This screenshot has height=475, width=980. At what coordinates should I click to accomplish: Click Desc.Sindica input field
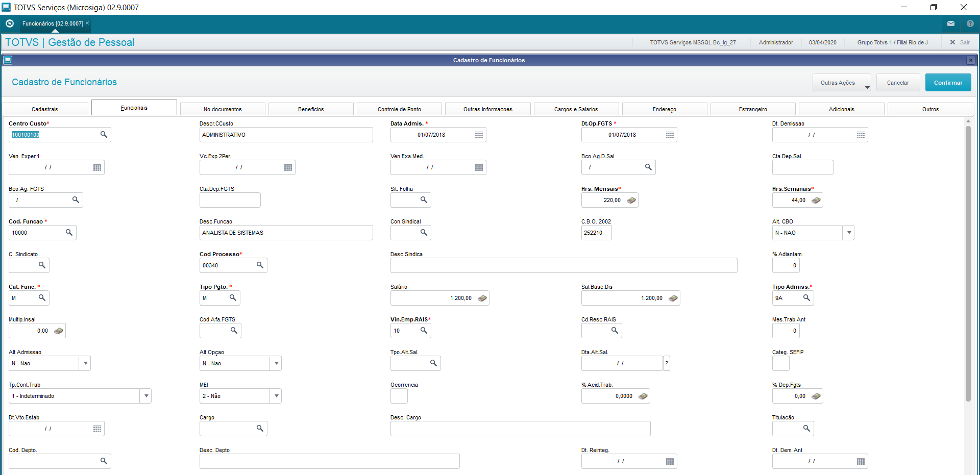[x=564, y=265]
